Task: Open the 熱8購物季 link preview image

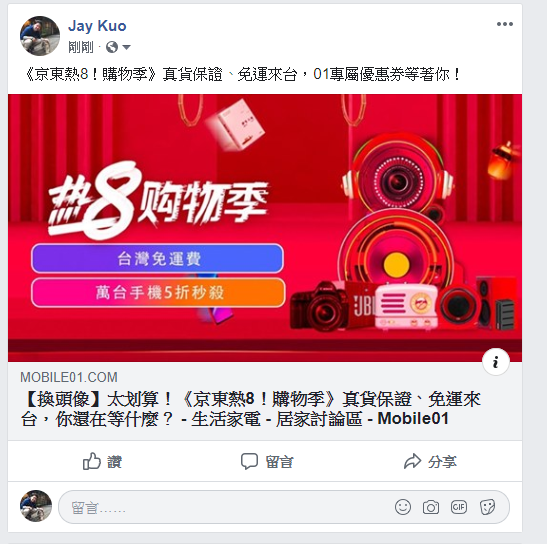Action: tap(265, 228)
